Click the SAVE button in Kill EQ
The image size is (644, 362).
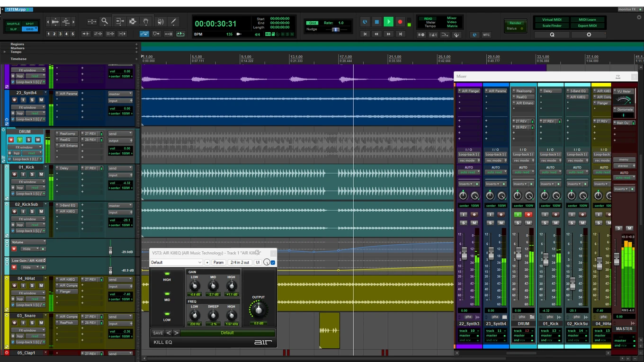coord(158,333)
